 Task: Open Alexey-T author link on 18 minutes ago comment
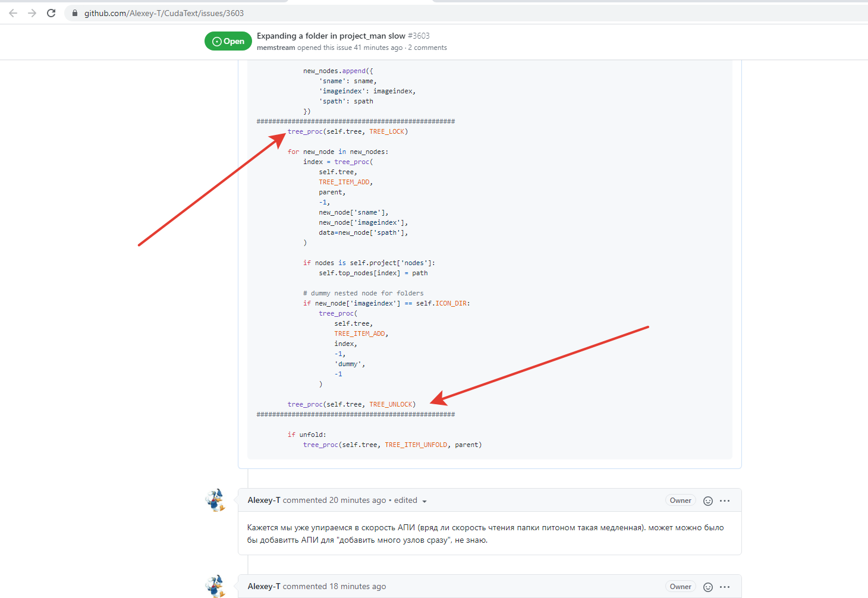(264, 586)
